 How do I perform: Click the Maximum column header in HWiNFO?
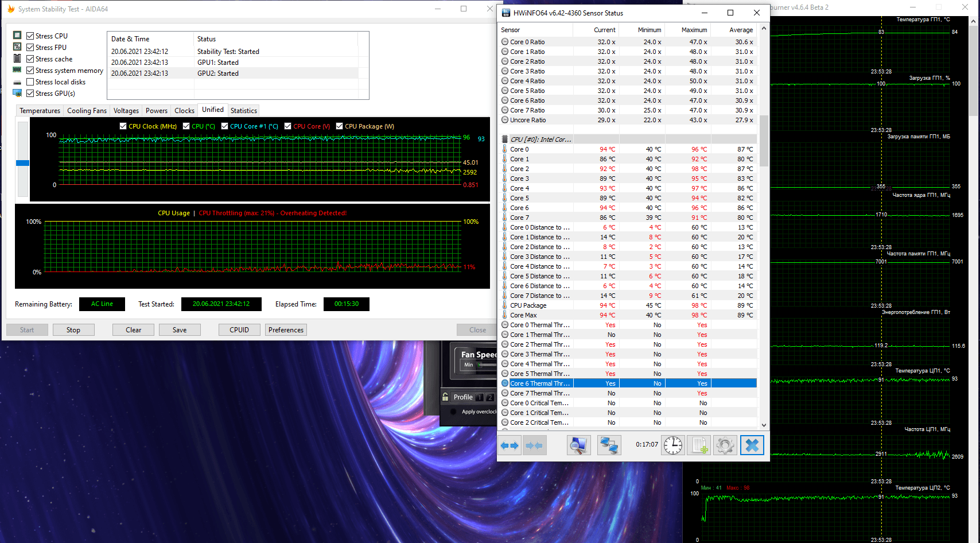pyautogui.click(x=689, y=30)
